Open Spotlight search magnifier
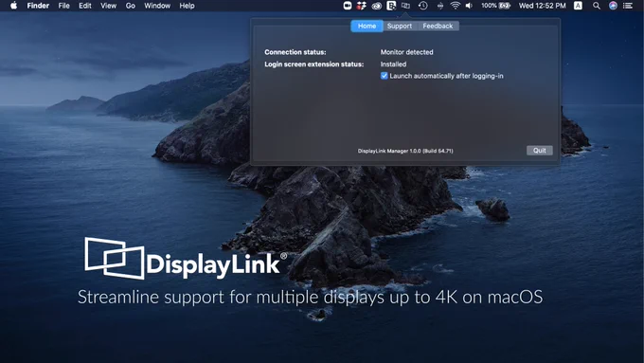Screen dimensions: 644x363 [x=597, y=6]
